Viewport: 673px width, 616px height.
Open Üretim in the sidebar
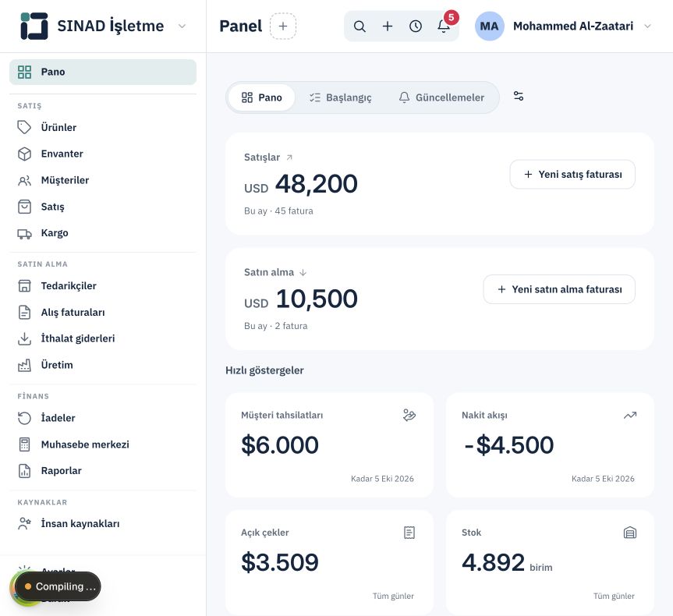[x=103, y=365]
